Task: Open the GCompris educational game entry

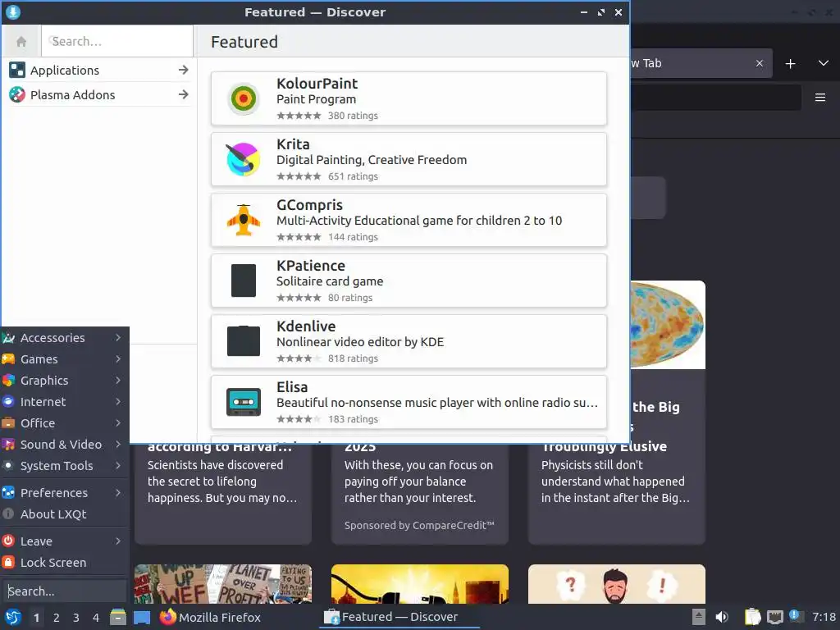Action: pos(409,220)
